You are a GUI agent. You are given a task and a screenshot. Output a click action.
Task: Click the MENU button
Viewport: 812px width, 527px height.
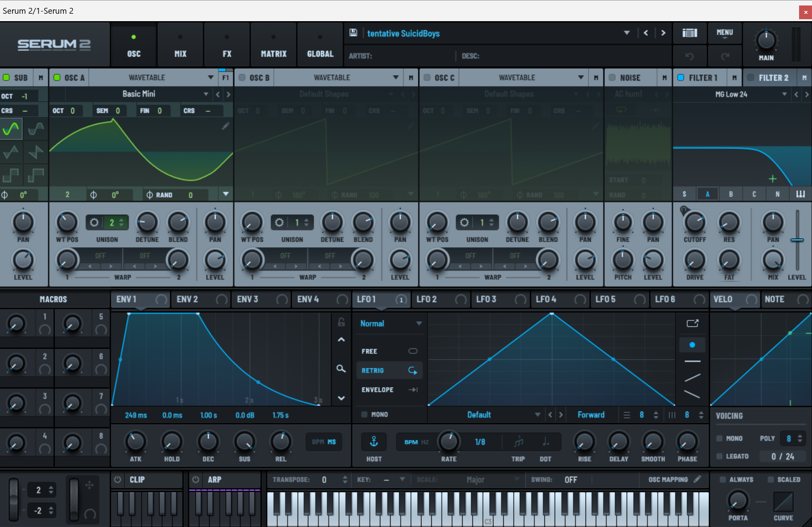[724, 33]
